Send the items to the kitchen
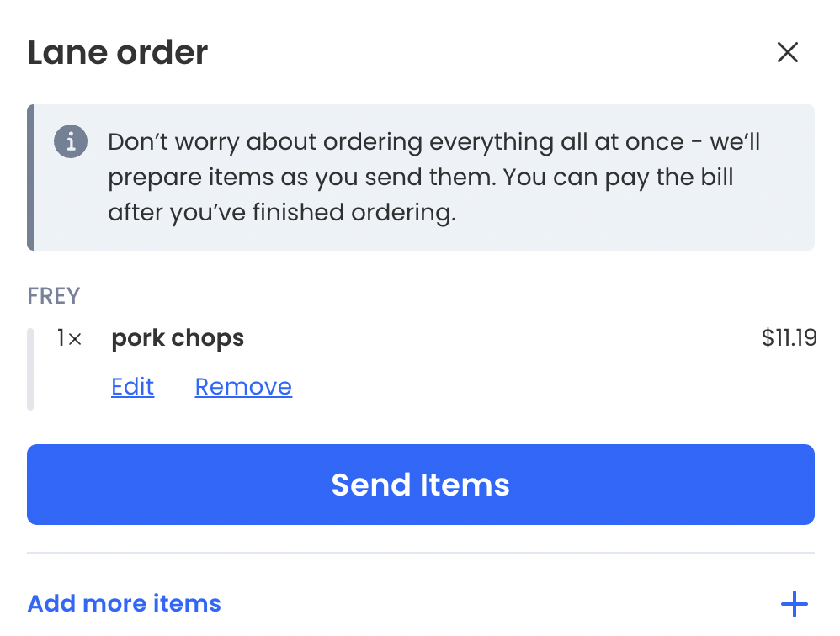840x636 pixels. [x=421, y=485]
